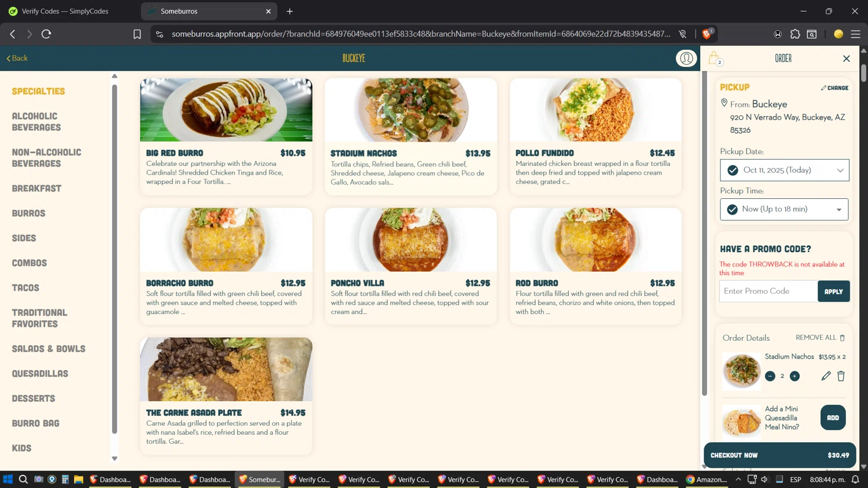Viewport: 868px width, 488px height.
Task: Select Sides category
Action: tap(24, 238)
